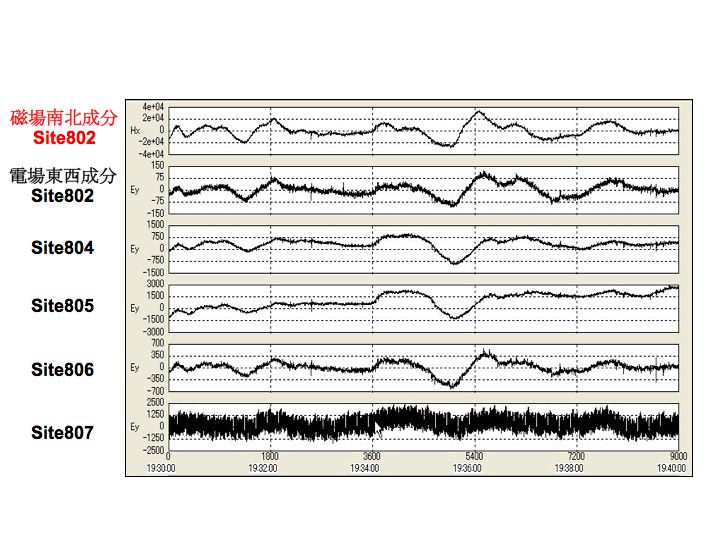Viewport: 720px width, 540px height.
Task: Click the 150 tick value
Action: [x=158, y=165]
